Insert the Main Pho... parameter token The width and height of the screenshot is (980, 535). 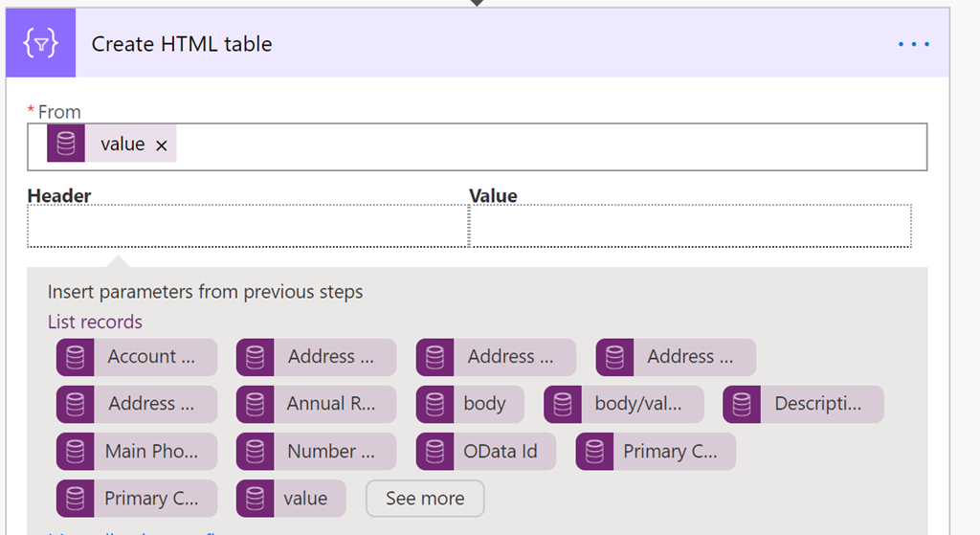click(x=137, y=451)
